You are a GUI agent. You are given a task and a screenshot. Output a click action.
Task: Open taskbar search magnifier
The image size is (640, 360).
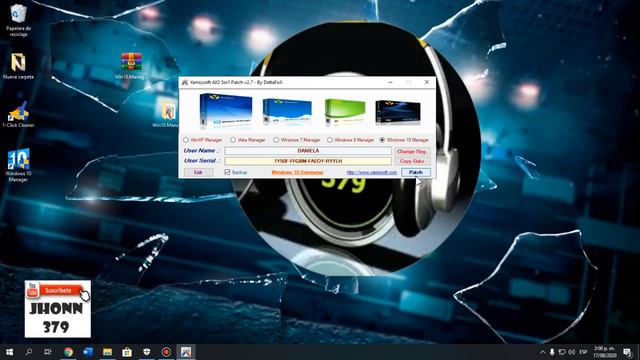click(x=29, y=352)
